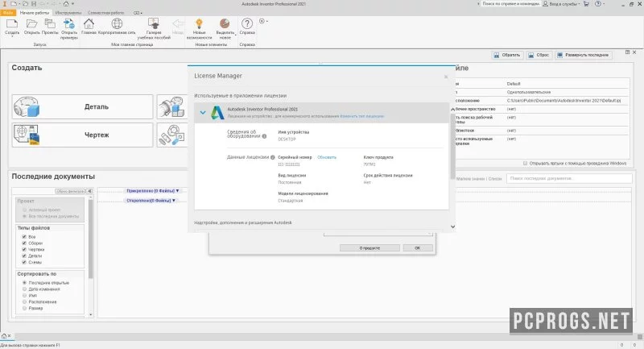Open the shopping cart icon in title bar
The image size is (644, 349).
(x=586, y=4)
